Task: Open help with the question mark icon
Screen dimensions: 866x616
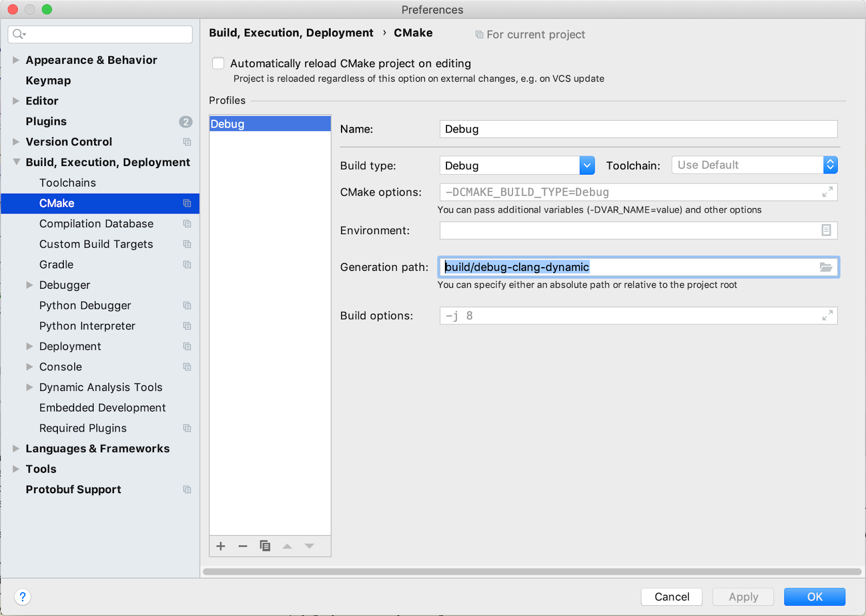Action: [x=23, y=597]
